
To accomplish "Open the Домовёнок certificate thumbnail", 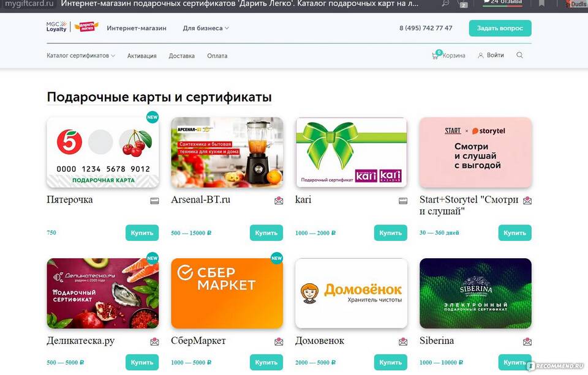I will (351, 293).
